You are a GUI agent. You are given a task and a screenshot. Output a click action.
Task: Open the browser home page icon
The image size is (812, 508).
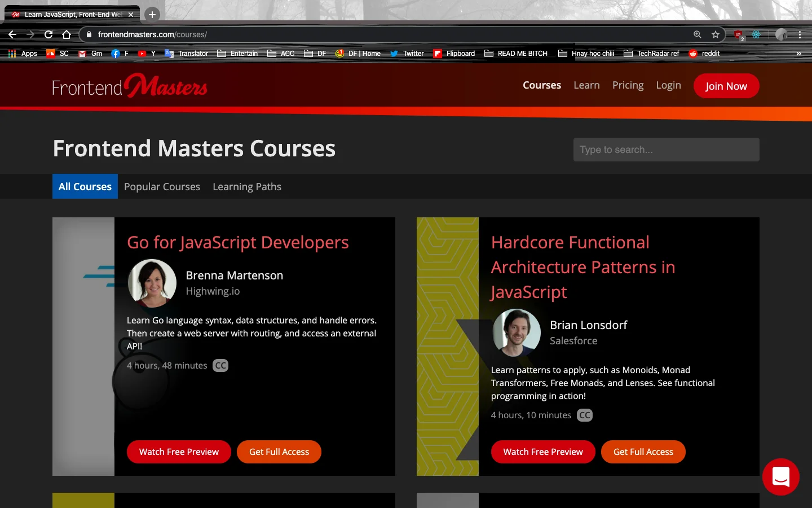[67, 34]
